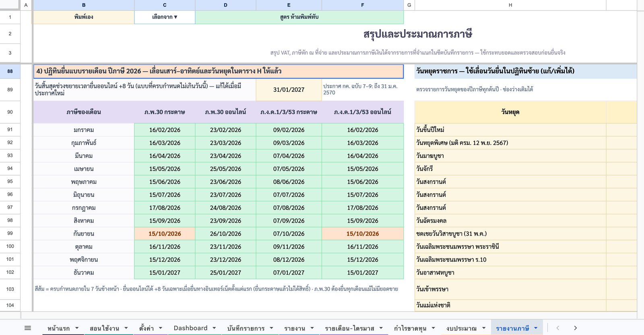This screenshot has width=644, height=335.
Task: Select row 88 header
Action: coord(10,71)
